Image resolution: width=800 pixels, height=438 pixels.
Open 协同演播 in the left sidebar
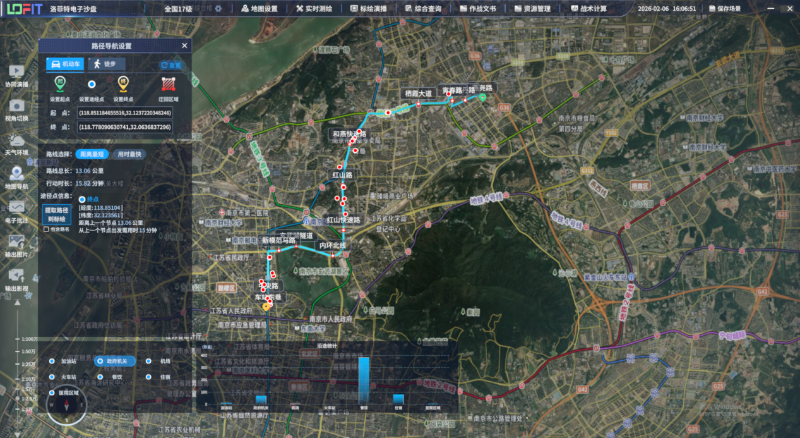16,71
